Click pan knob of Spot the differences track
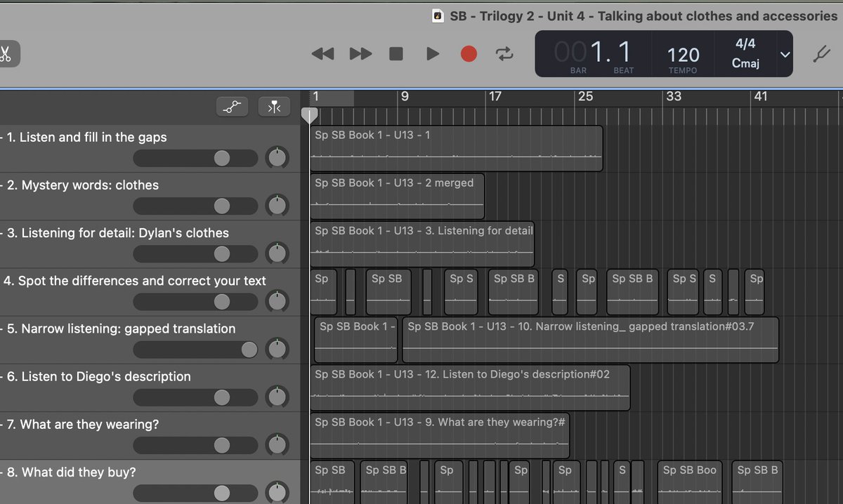Image resolution: width=843 pixels, height=504 pixels. [277, 301]
